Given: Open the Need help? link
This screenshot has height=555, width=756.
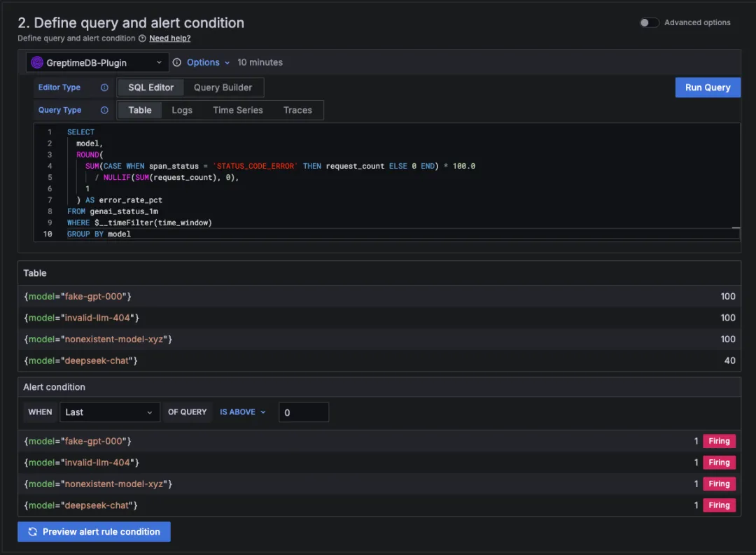Looking at the screenshot, I should click(x=169, y=38).
